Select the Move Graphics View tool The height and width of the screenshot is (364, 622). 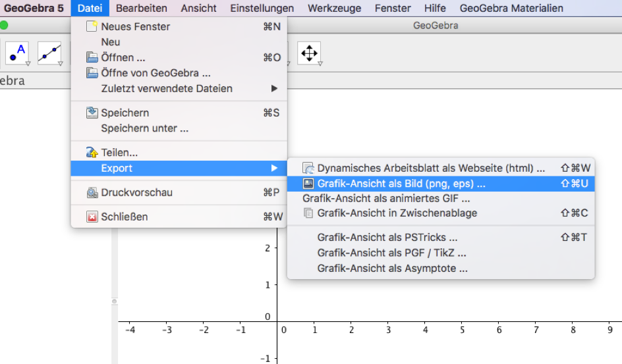pos(308,53)
